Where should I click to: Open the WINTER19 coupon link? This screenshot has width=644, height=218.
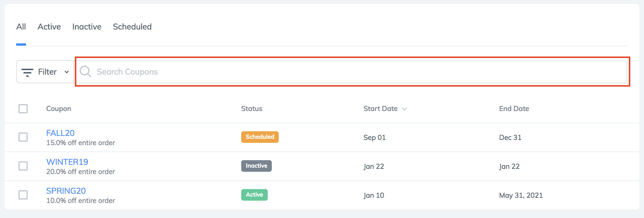point(67,162)
